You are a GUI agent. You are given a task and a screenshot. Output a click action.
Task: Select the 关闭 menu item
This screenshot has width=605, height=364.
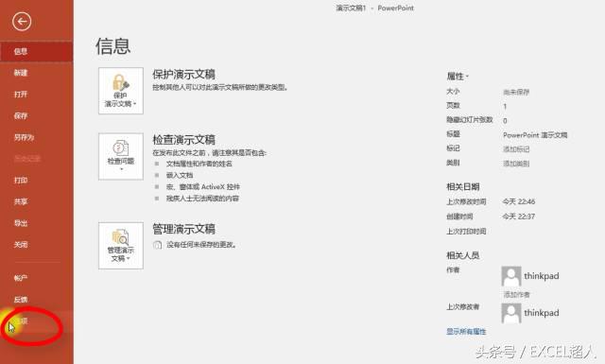coord(36,244)
